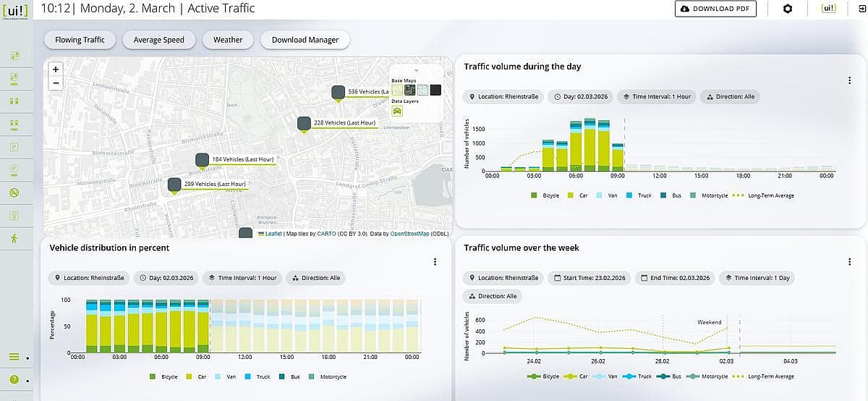Zoom out on the map
Image resolution: width=868 pixels, height=401 pixels.
coord(56,83)
